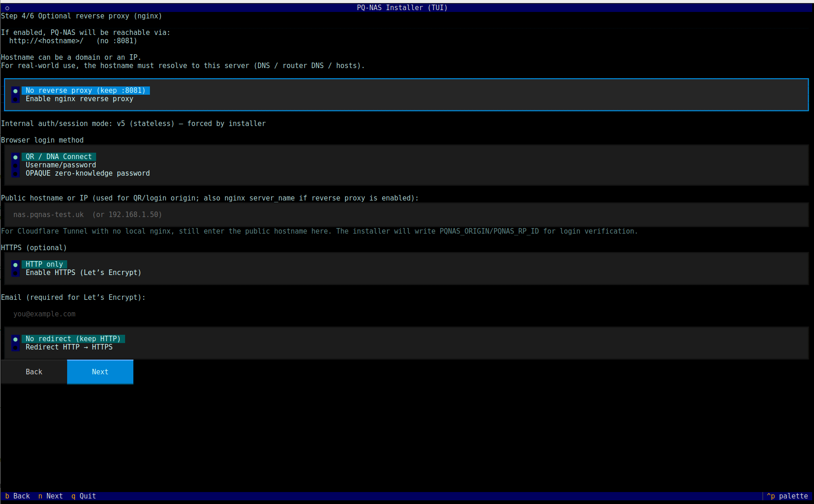Click the Back button
Viewport: 814px width, 504px height.
click(x=34, y=372)
